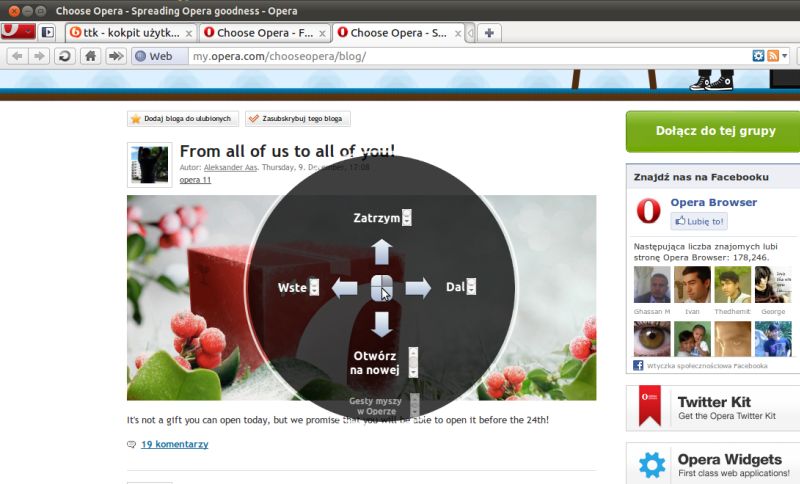The height and width of the screenshot is (484, 800).
Task: Open the Opera main menu button
Action: pos(18,32)
